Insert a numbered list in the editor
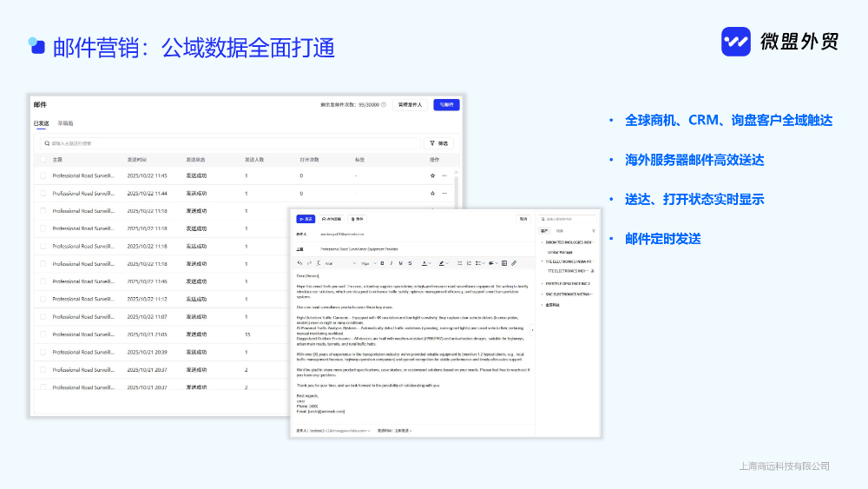The width and height of the screenshot is (868, 489). click(469, 263)
